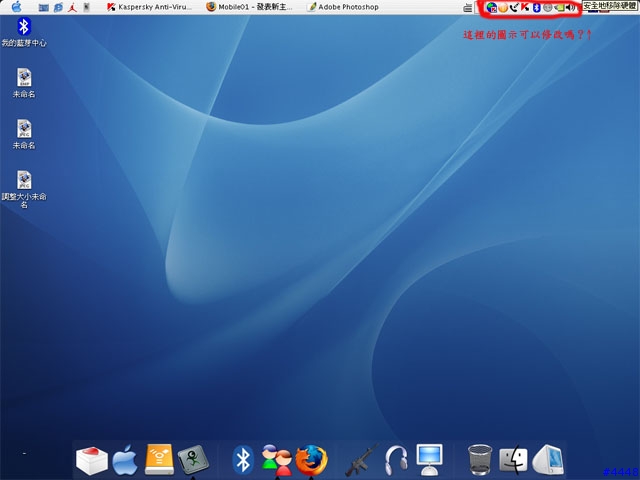The height and width of the screenshot is (480, 640).
Task: Open the trash can in the dock
Action: (x=480, y=460)
